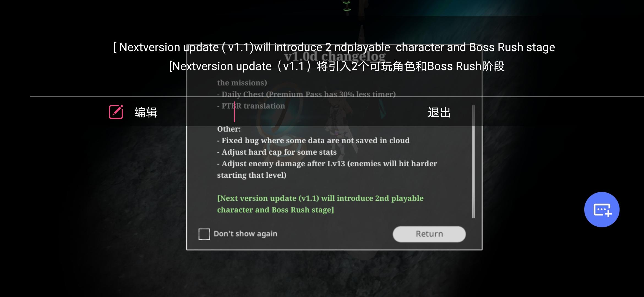Open the blue floating translate bubble
The width and height of the screenshot is (644, 297).
point(602,210)
